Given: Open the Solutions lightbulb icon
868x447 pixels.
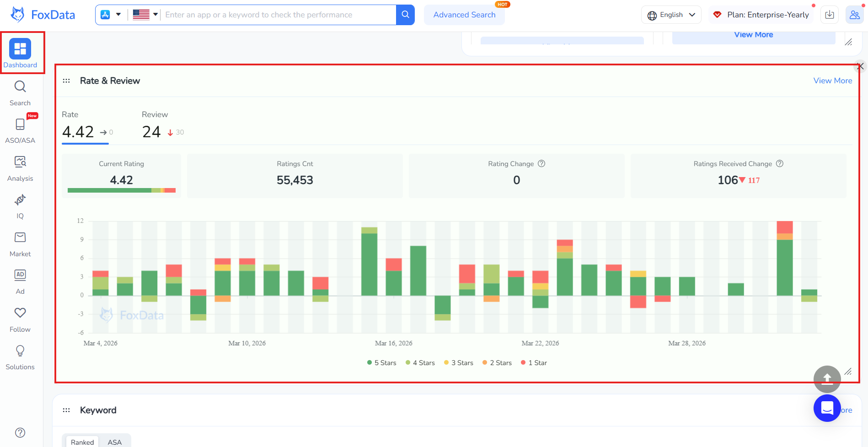Looking at the screenshot, I should [20, 351].
